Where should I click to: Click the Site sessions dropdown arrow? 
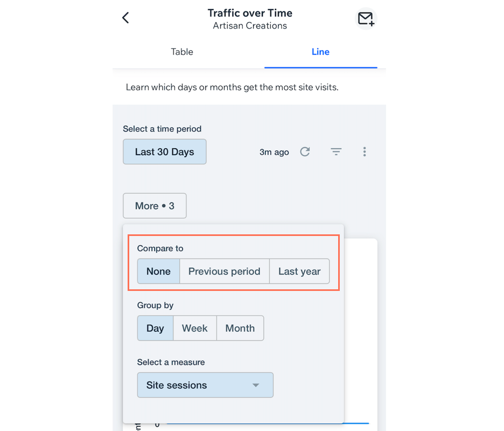(x=256, y=385)
